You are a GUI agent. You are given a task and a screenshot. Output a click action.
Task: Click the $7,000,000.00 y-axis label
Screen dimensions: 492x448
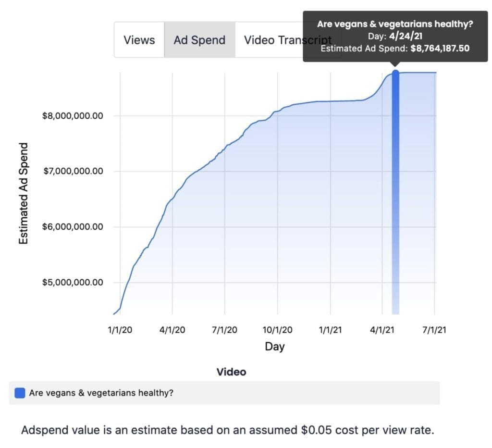tap(73, 171)
